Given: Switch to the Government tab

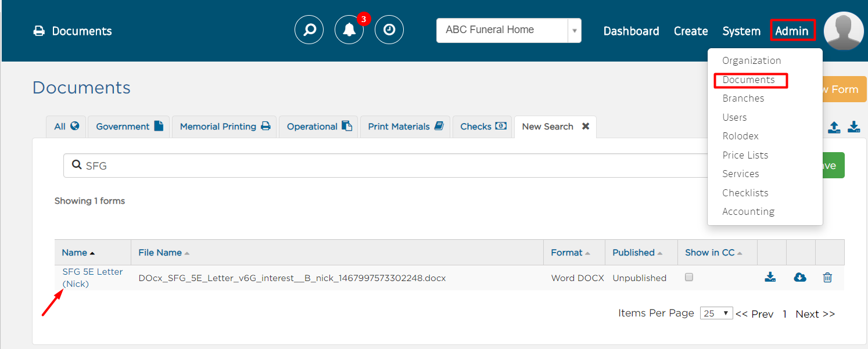Looking at the screenshot, I should click(129, 127).
